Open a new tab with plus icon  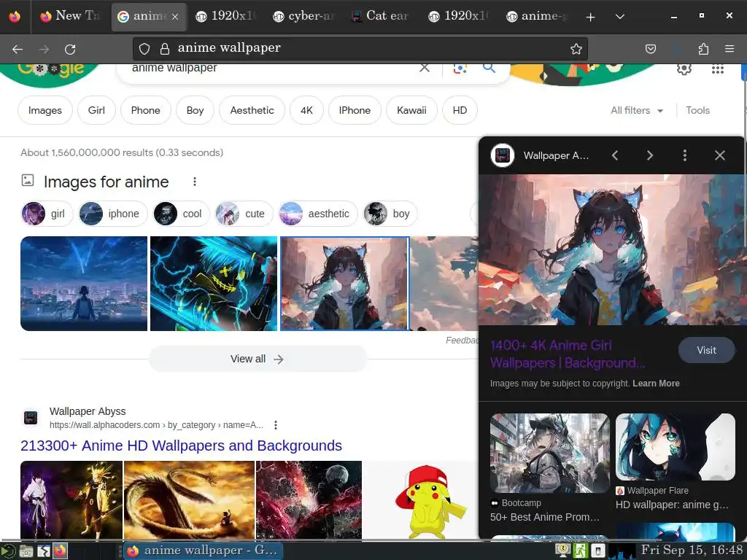(x=590, y=17)
